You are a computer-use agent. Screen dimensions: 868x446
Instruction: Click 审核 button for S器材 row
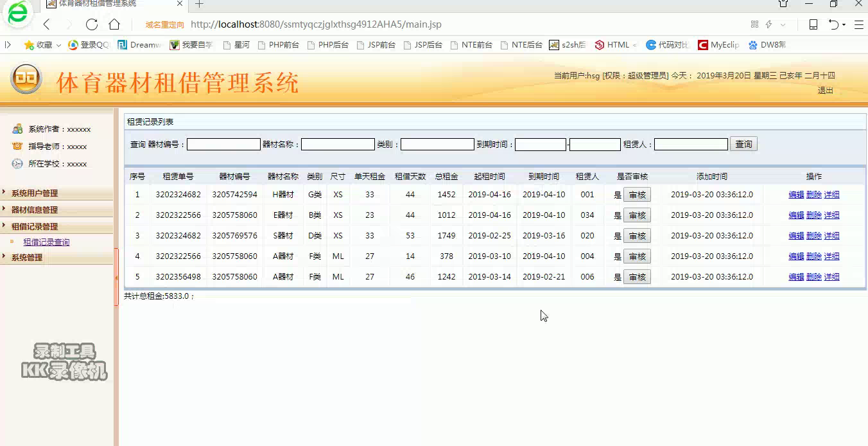(x=637, y=236)
